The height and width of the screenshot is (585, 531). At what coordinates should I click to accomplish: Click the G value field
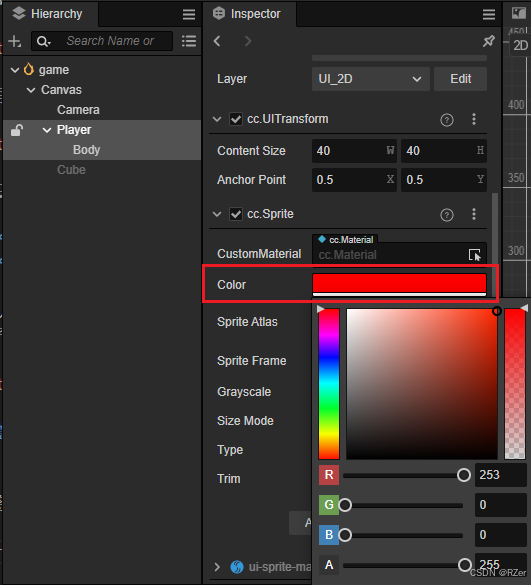[x=501, y=505]
